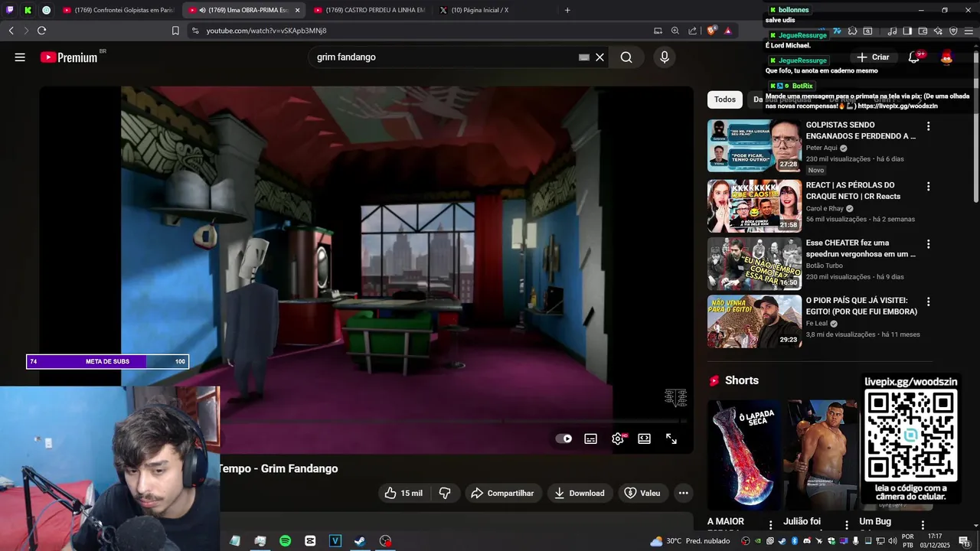
Task: Start voice search with microphone icon
Action: click(x=664, y=57)
